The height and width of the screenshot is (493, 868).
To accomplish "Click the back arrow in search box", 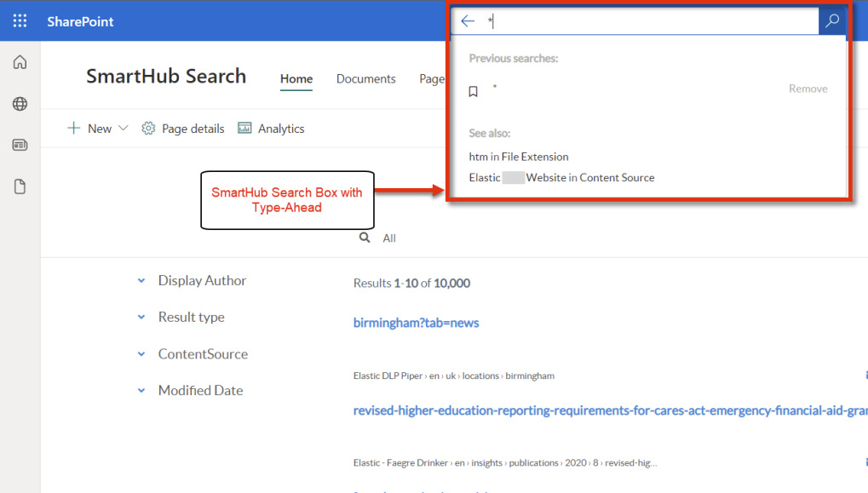I will click(468, 21).
